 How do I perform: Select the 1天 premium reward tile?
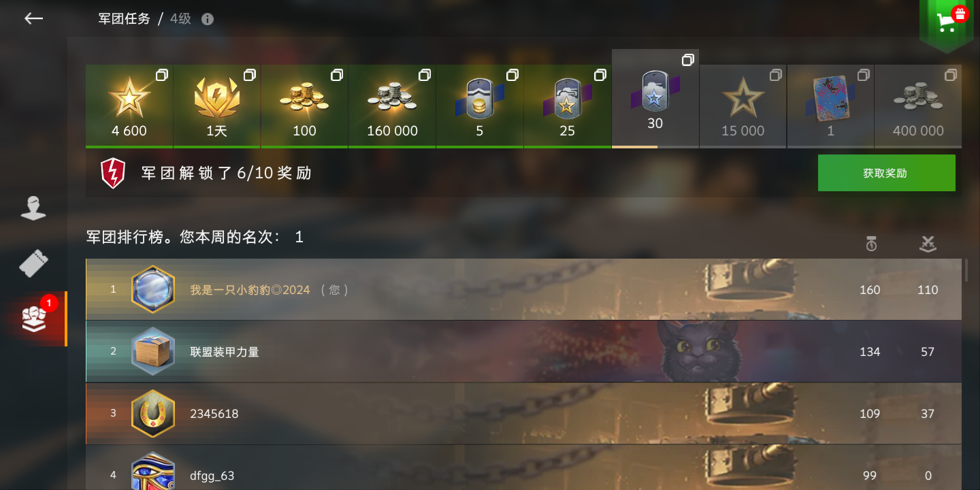(x=217, y=106)
